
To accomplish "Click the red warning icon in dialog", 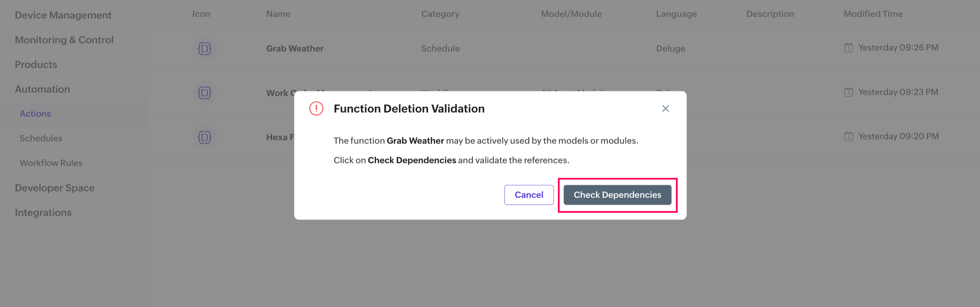I will [x=316, y=109].
